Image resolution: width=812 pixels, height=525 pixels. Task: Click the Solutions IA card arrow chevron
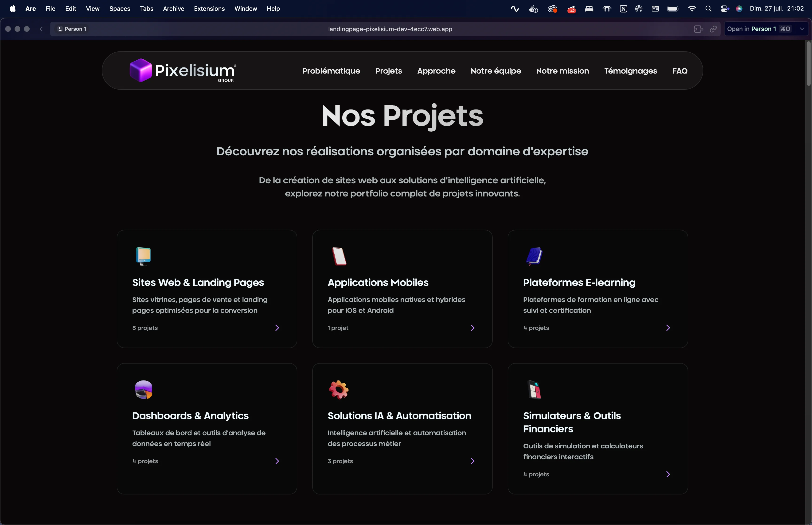tap(472, 461)
